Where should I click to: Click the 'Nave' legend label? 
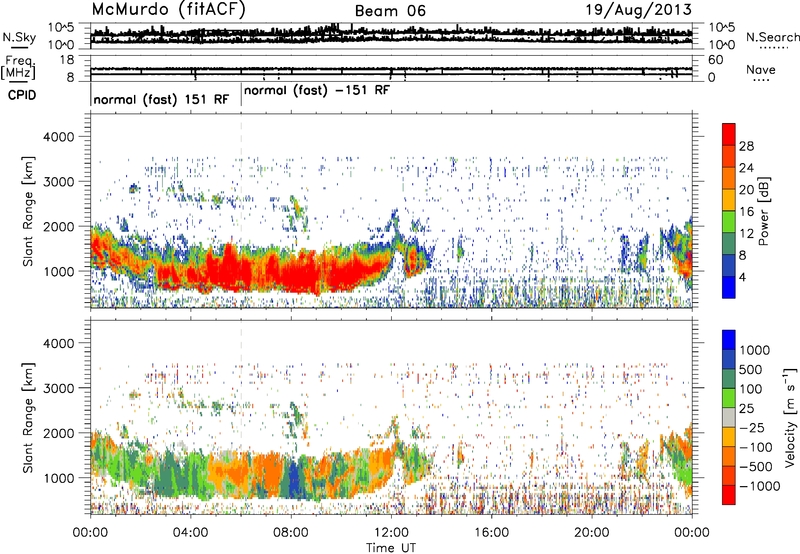click(x=761, y=70)
